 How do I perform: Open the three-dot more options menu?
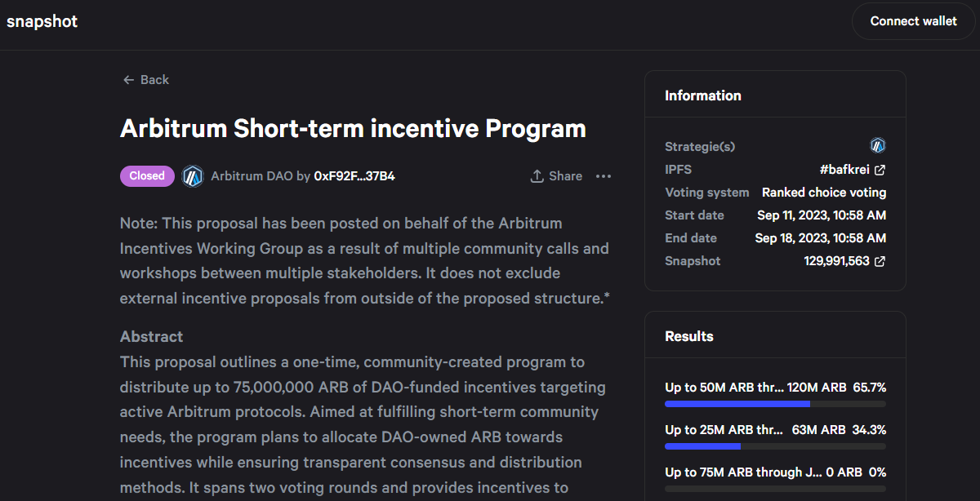604,176
